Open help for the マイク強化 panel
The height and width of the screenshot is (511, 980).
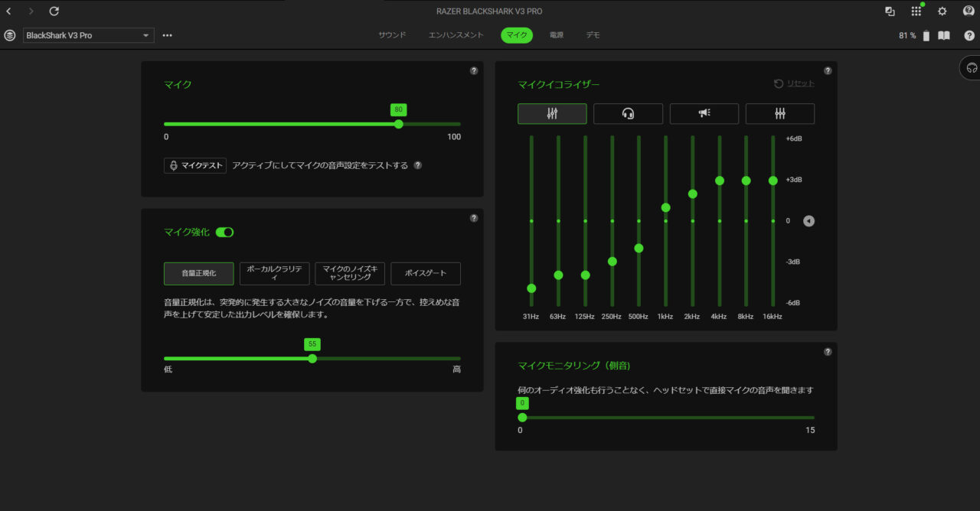coord(474,218)
